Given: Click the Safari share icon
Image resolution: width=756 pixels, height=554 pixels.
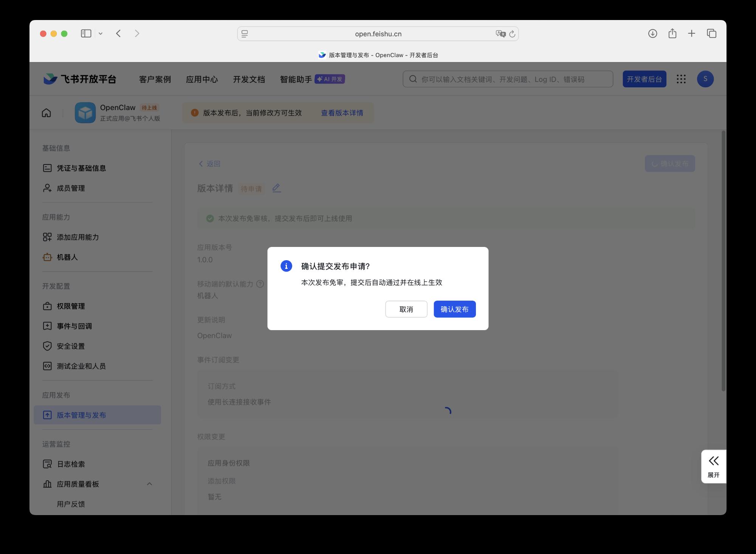Looking at the screenshot, I should [x=672, y=34].
